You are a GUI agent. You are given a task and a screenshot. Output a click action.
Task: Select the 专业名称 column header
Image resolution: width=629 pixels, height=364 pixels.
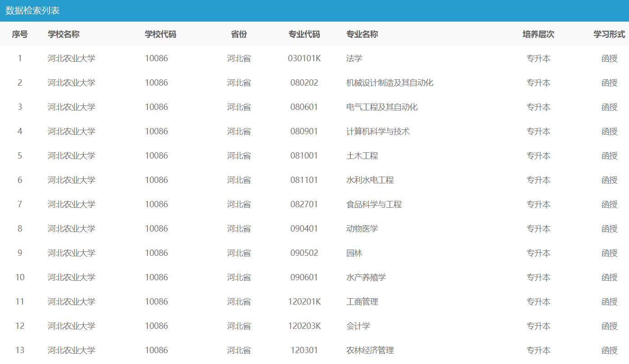pos(362,34)
